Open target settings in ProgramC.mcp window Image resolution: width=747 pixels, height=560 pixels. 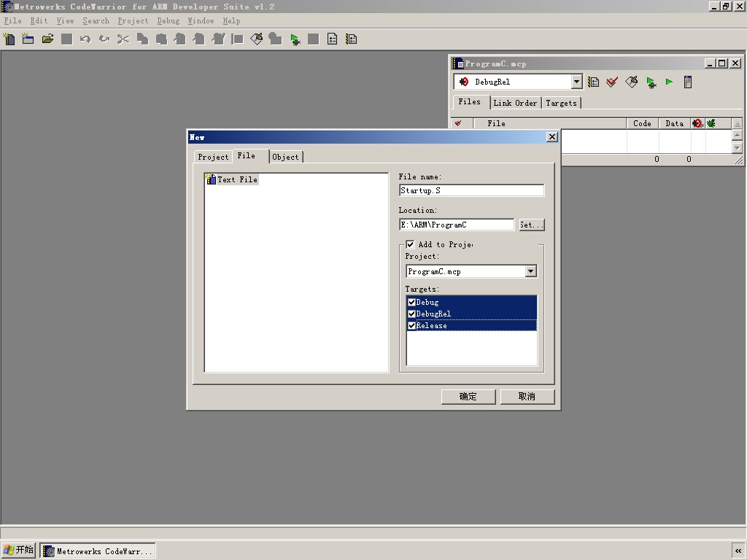[594, 82]
